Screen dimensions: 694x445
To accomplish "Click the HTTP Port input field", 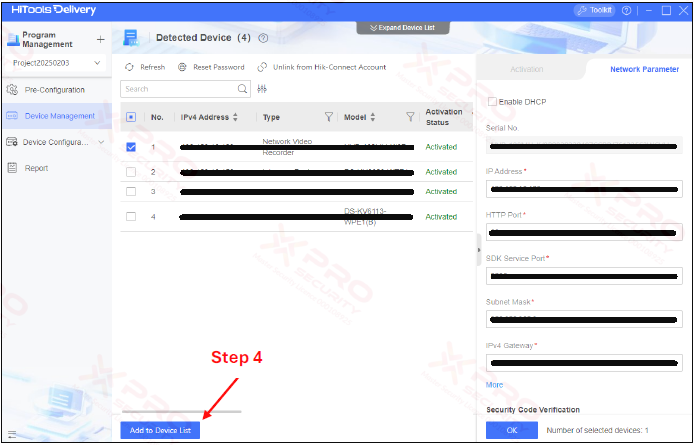I will point(584,232).
